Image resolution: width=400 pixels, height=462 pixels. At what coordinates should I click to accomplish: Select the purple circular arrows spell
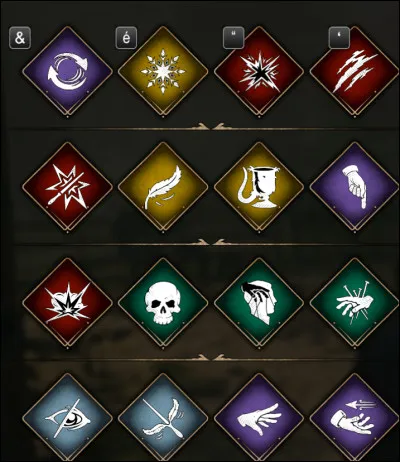coord(67,71)
